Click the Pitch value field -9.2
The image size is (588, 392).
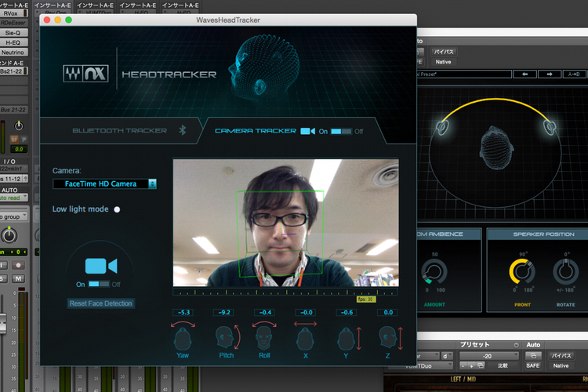(x=224, y=312)
